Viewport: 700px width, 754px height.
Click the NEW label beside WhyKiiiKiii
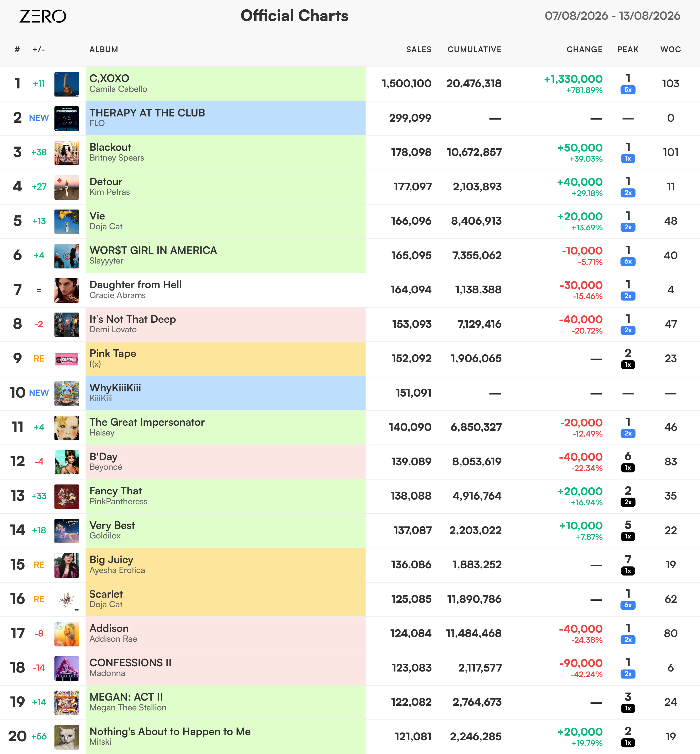39,393
